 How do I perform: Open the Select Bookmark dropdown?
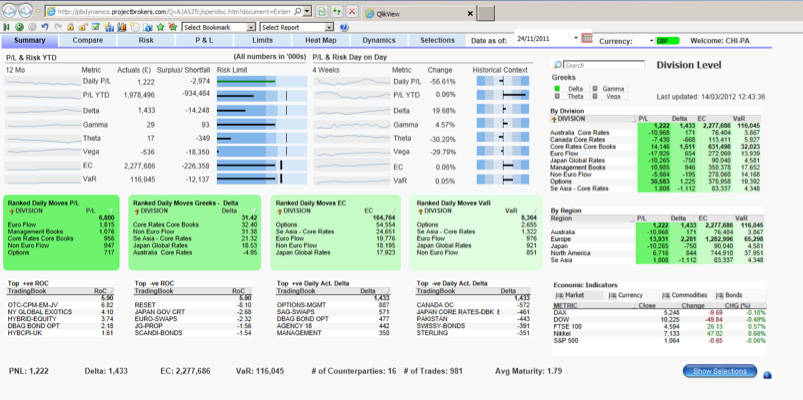(x=251, y=28)
